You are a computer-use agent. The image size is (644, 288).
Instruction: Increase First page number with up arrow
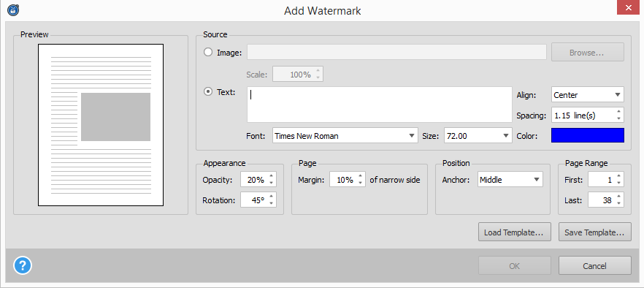pos(619,176)
